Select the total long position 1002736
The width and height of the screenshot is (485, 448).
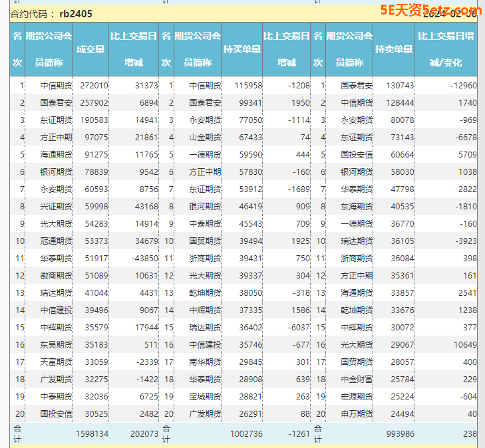pos(243,434)
